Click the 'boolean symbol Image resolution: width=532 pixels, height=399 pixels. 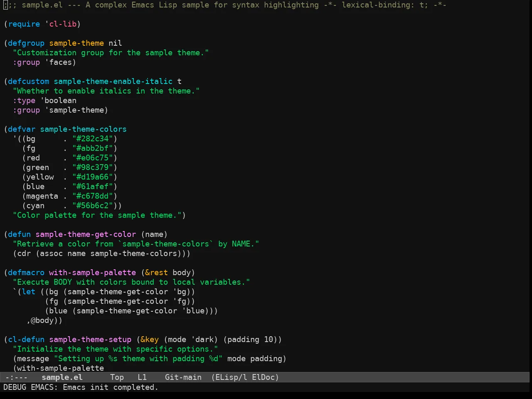point(59,101)
